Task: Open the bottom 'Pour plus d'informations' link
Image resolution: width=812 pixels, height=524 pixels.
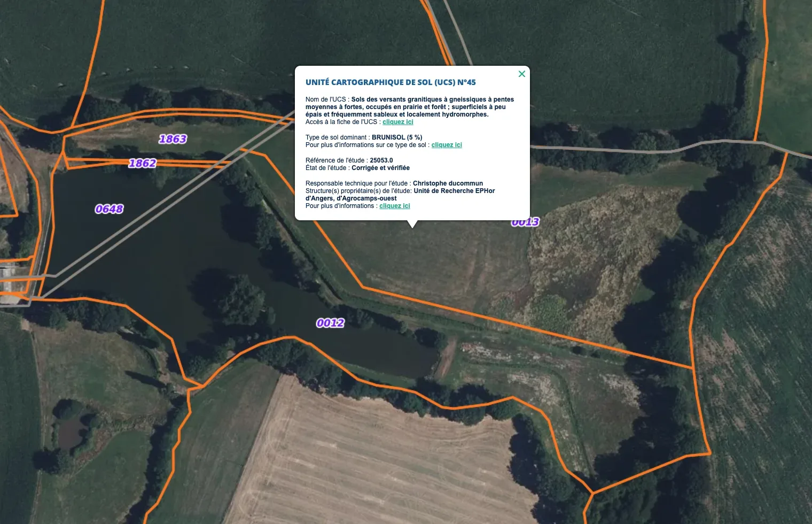Action: 395,206
